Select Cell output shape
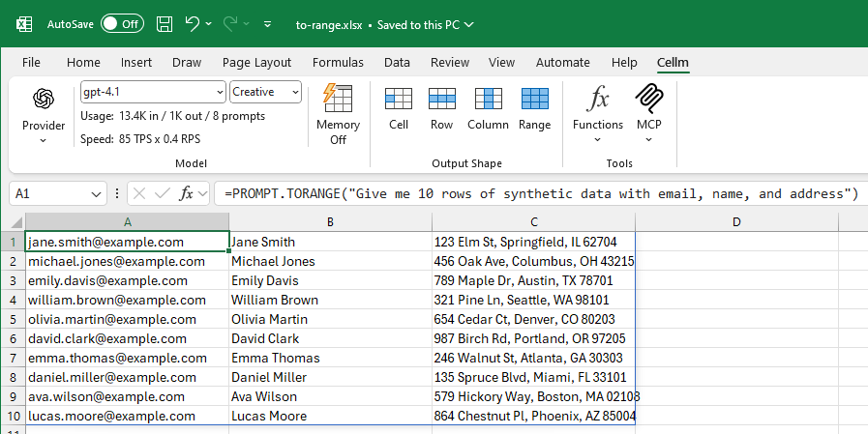Viewport: 868px width, 434px height. click(399, 107)
